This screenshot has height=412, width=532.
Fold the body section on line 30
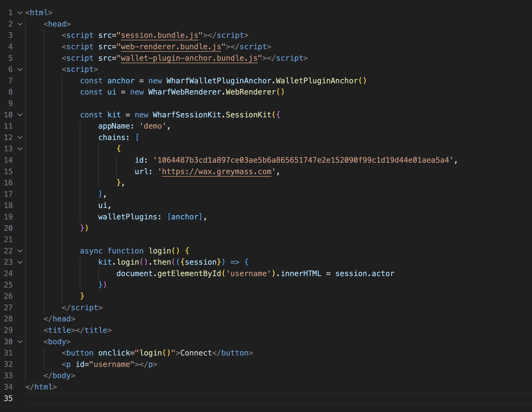(x=20, y=341)
